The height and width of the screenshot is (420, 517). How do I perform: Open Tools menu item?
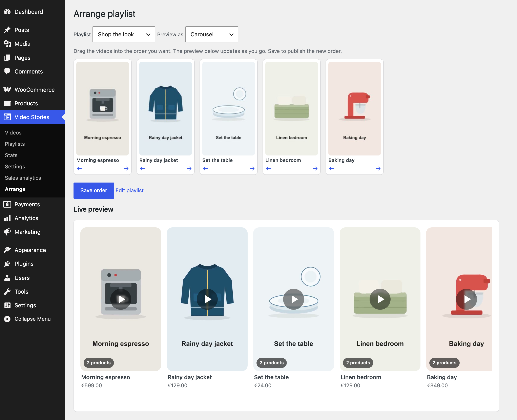(x=32, y=292)
